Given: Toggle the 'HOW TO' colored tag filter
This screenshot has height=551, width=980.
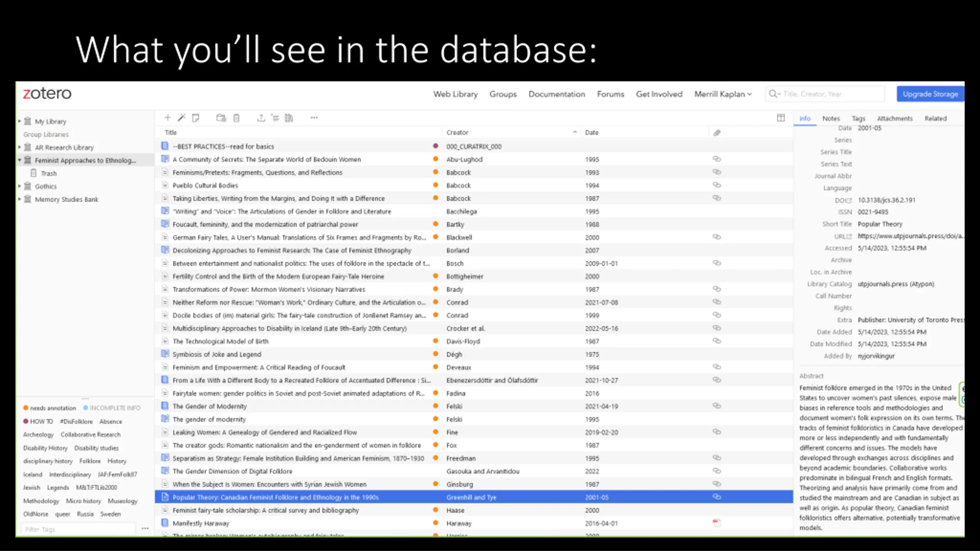Looking at the screenshot, I should (38, 421).
